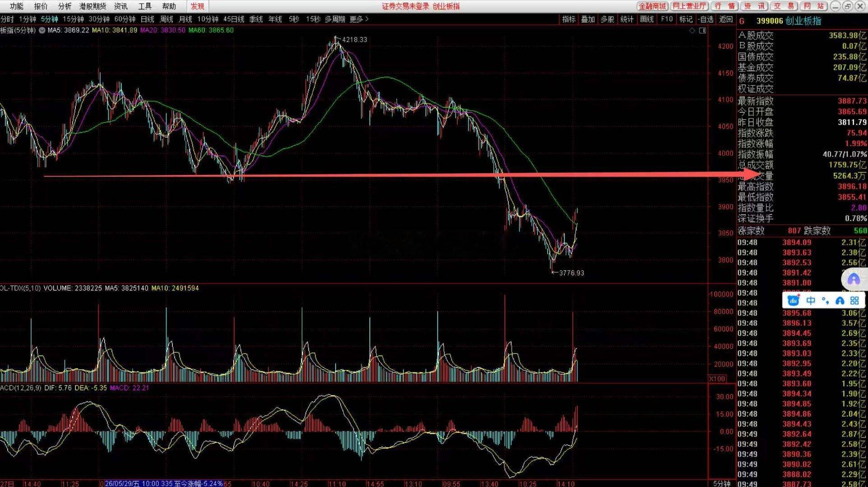Switch to the 发现 tab
Screen dimensions: 868x487
point(197,6)
